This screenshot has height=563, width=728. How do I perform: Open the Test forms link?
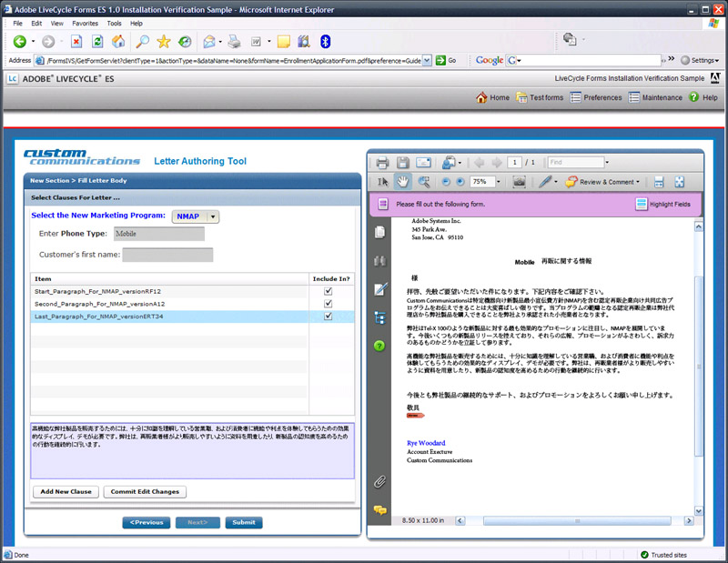(540, 97)
